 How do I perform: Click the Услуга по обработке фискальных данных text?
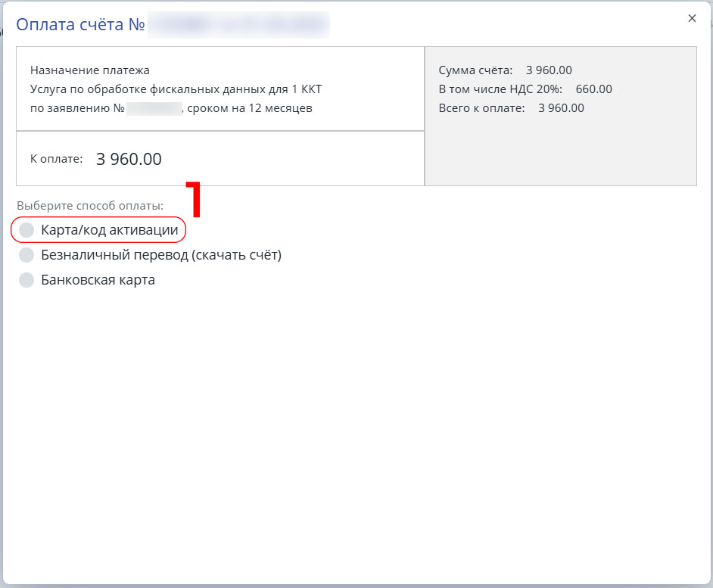(176, 89)
